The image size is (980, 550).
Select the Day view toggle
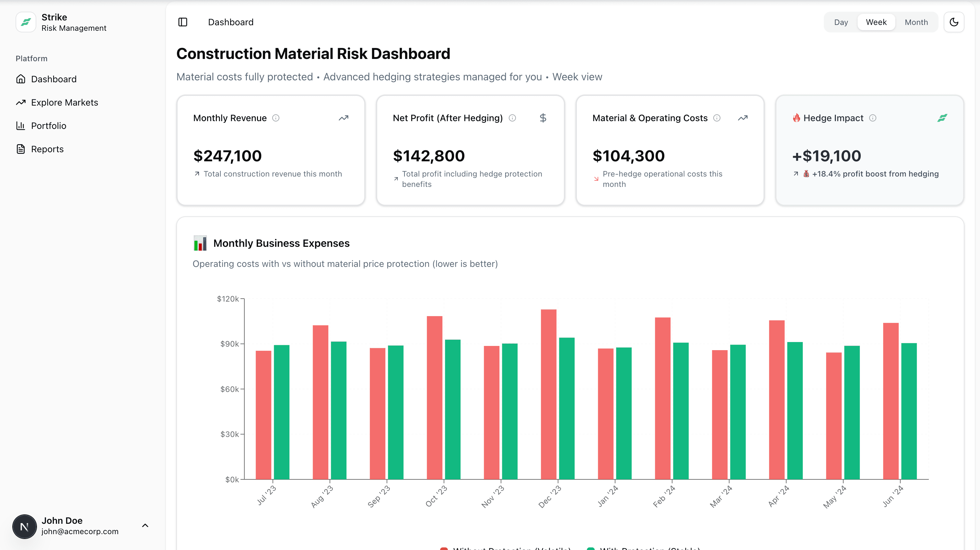pyautogui.click(x=841, y=22)
